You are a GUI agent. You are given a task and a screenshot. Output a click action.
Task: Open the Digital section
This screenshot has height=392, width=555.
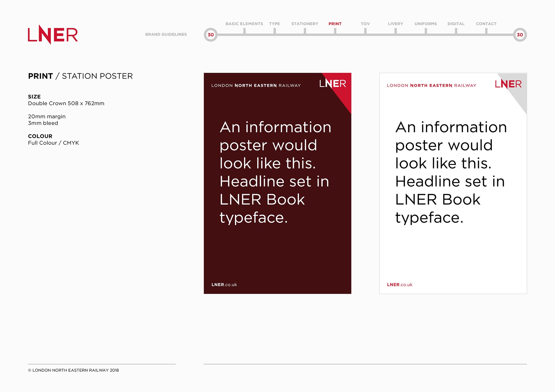tap(456, 24)
